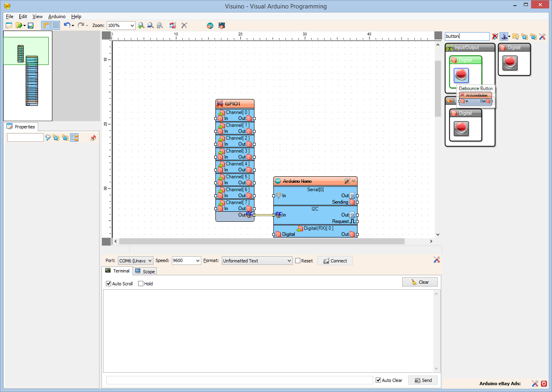Click the wizard icon in the component panel
Viewport: 552px width, 392px height.
(504, 36)
